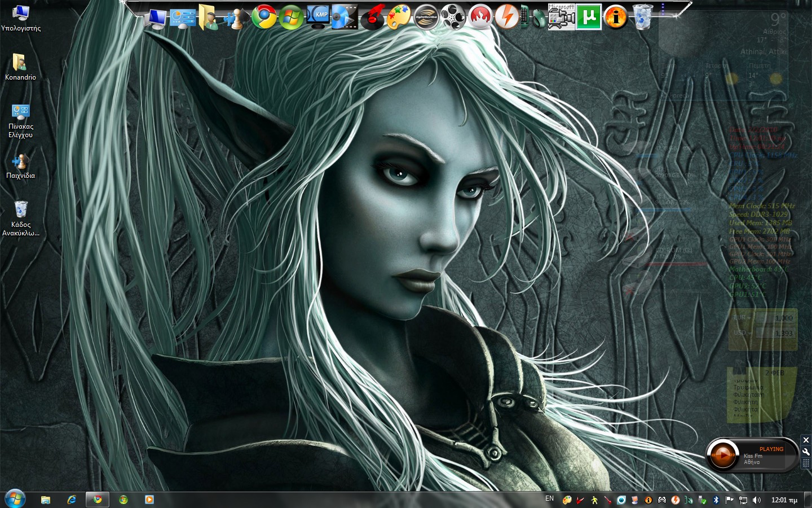Image resolution: width=812 pixels, height=508 pixels.
Task: Open the red vinyl record icon in dock
Action: 372,17
